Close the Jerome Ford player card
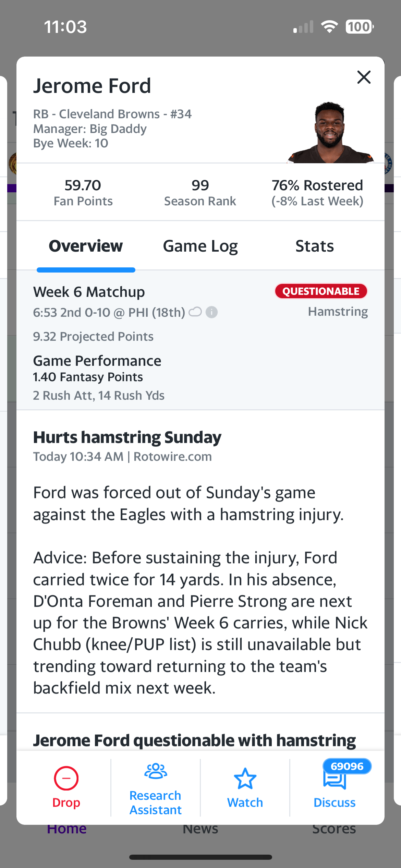Screen dimensions: 401x868 (x=364, y=77)
